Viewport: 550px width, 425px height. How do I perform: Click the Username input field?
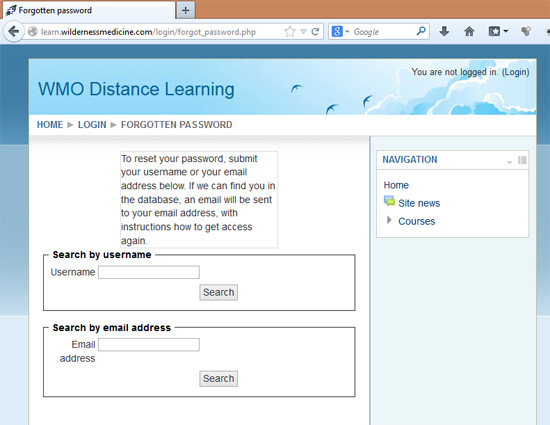[149, 272]
